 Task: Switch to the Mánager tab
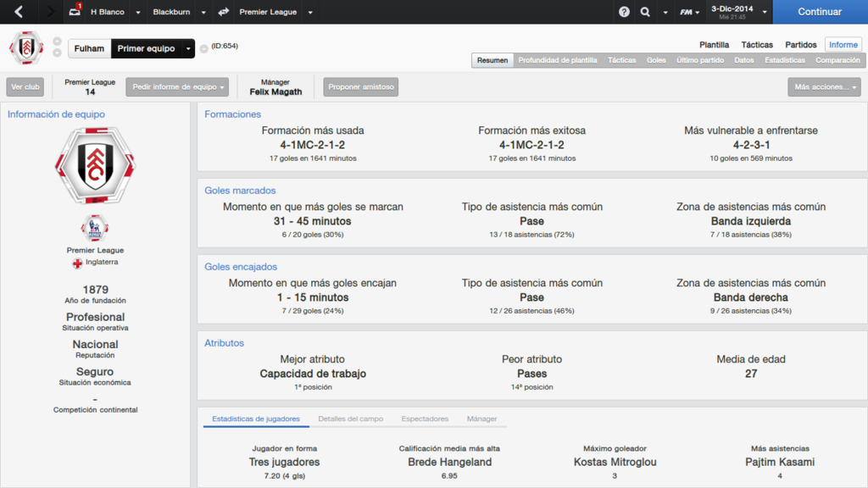pyautogui.click(x=481, y=419)
